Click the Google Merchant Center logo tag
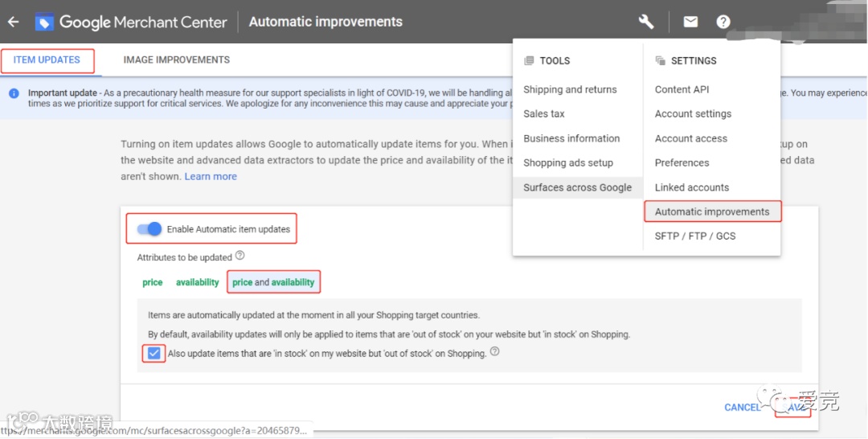Viewport: 868px width, 439px height. (x=44, y=23)
